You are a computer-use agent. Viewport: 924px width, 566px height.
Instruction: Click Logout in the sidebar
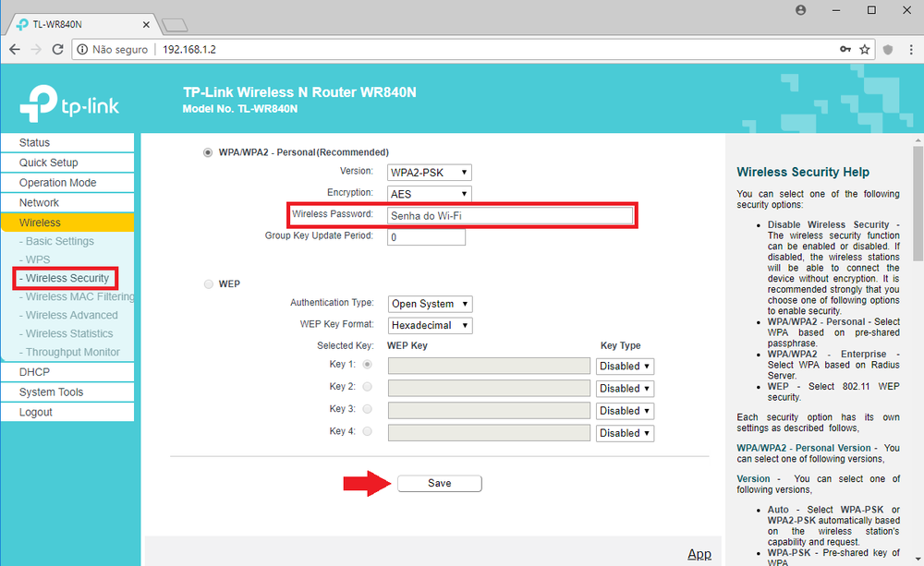[67, 413]
